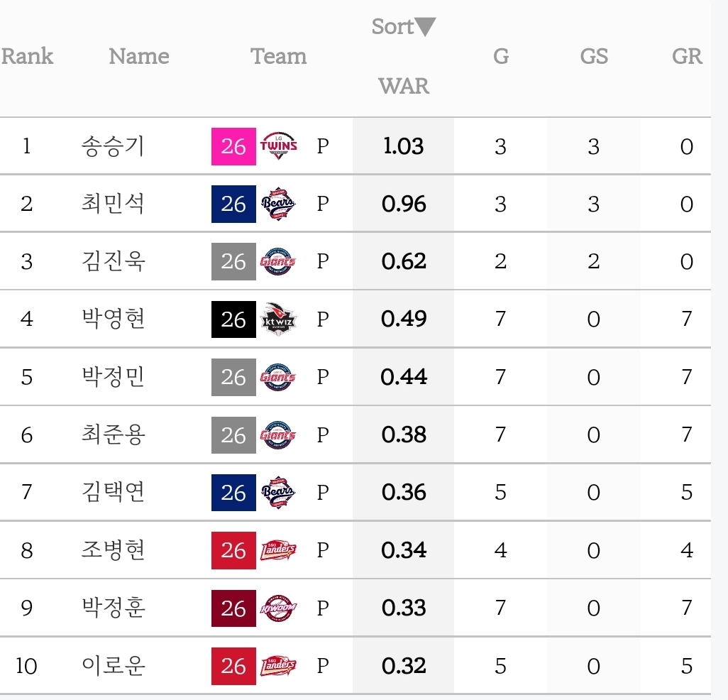Screen dimensions: 728x700
Task: Click the LG Twins logo in row 1
Action: point(279,146)
